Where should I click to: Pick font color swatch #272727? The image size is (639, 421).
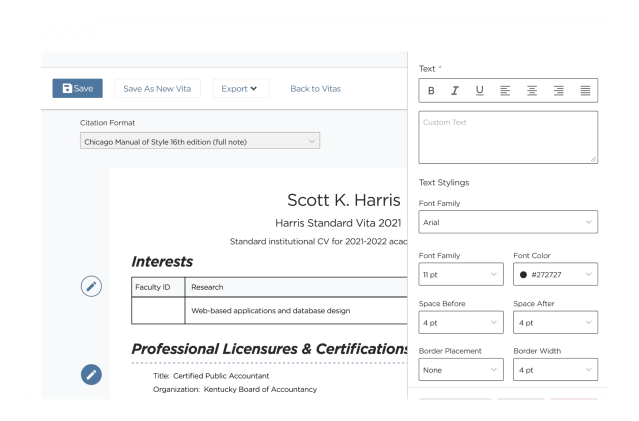coord(523,274)
